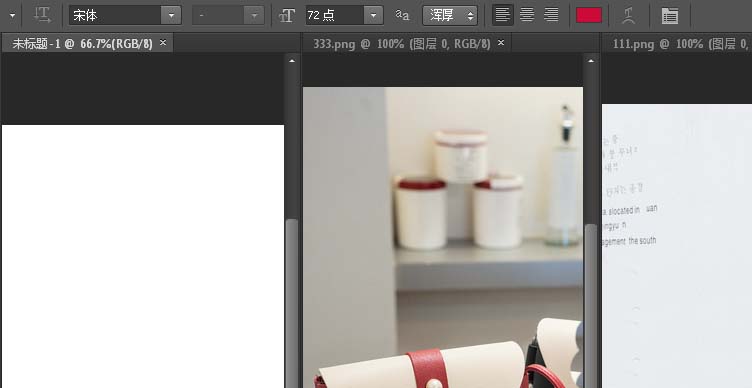
Task: Open the 宋体 font family dropdown
Action: tap(171, 15)
